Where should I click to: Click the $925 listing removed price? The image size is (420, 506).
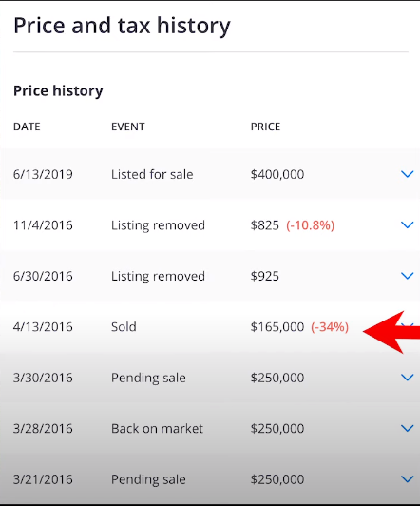point(264,276)
